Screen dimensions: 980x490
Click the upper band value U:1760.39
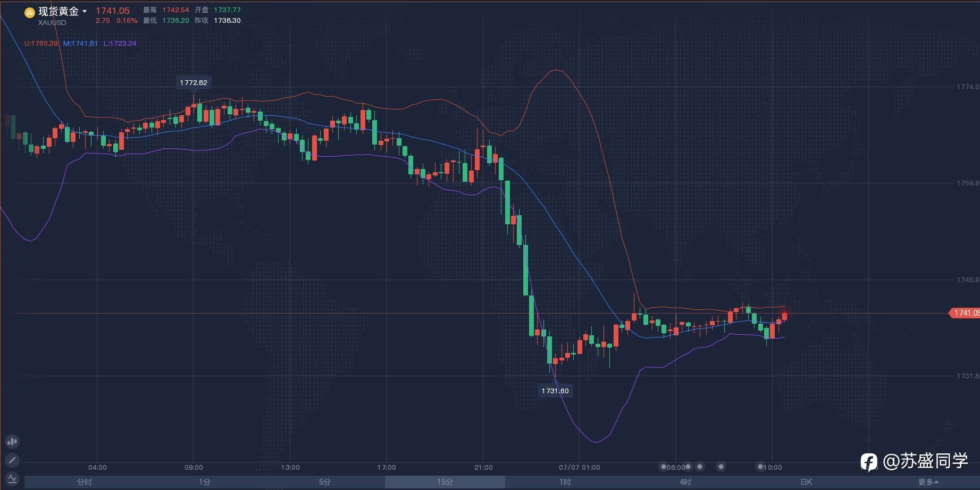(41, 43)
